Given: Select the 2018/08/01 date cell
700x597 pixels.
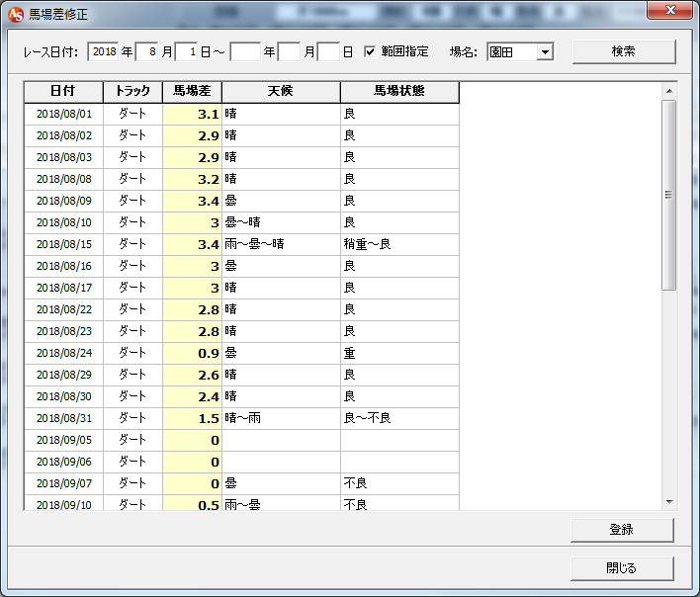Looking at the screenshot, I should point(64,115).
